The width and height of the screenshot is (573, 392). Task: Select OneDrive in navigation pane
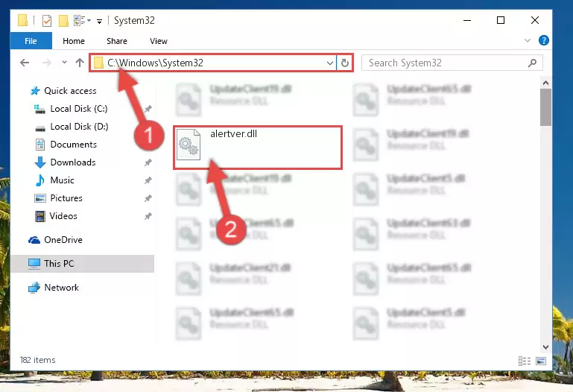point(63,240)
